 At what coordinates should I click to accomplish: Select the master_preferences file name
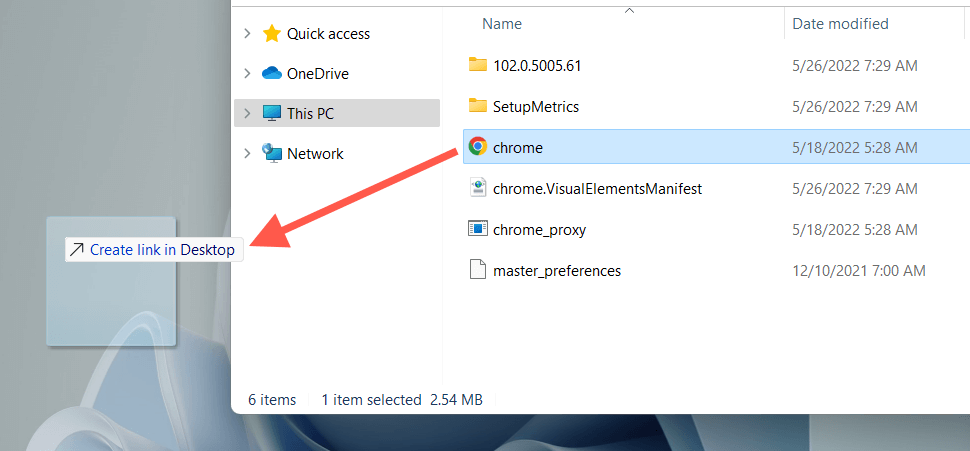point(557,271)
